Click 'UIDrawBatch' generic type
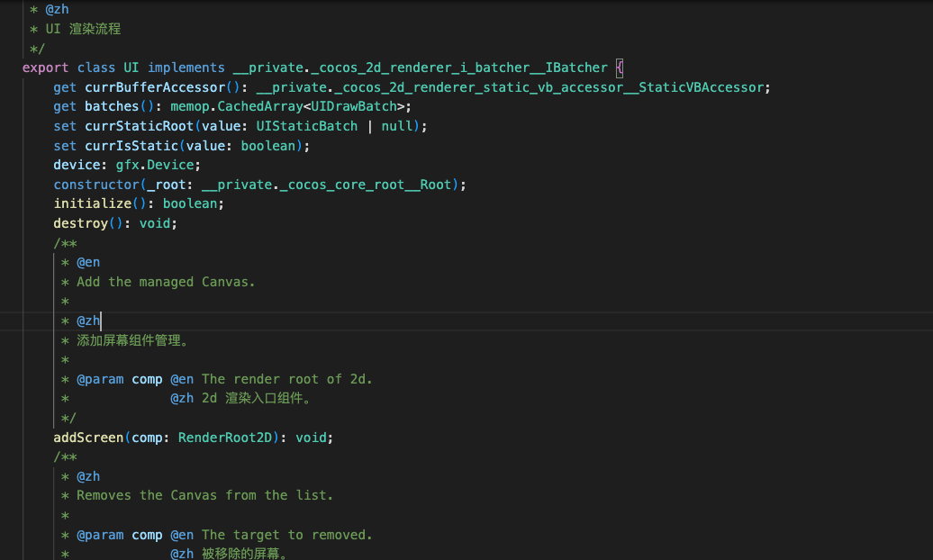Viewport: 933px width, 560px height. [x=354, y=106]
